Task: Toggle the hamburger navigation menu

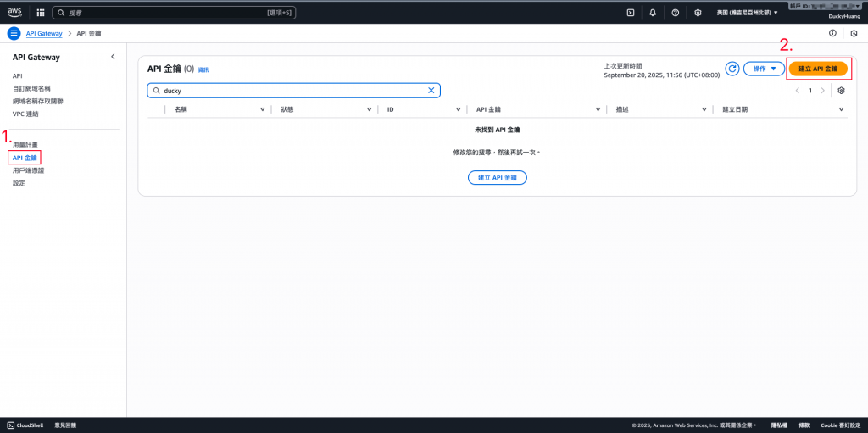Action: pyautogui.click(x=14, y=33)
